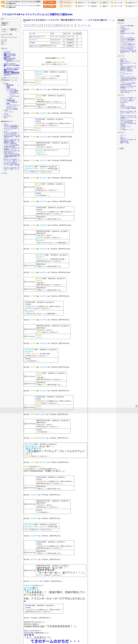Expand the 関連資料集-バトロイ以外 section
Viewport: 138px width, 644px height.
pyautogui.click(x=2, y=80)
